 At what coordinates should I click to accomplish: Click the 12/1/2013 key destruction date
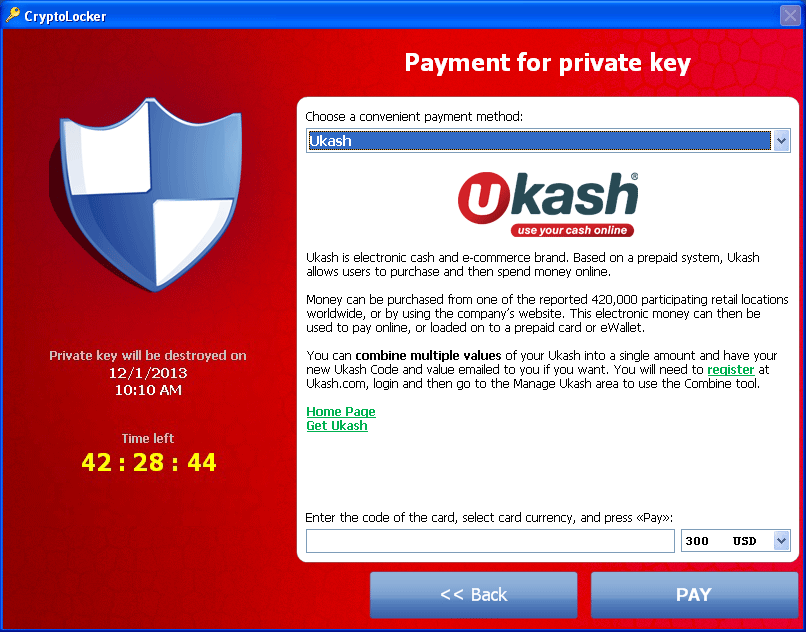click(x=148, y=373)
